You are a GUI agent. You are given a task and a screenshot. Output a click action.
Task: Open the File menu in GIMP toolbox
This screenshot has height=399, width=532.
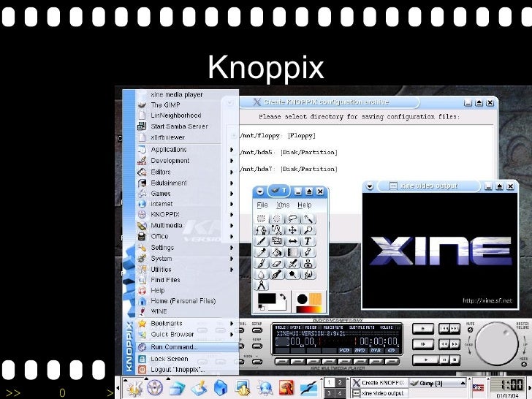coord(262,205)
